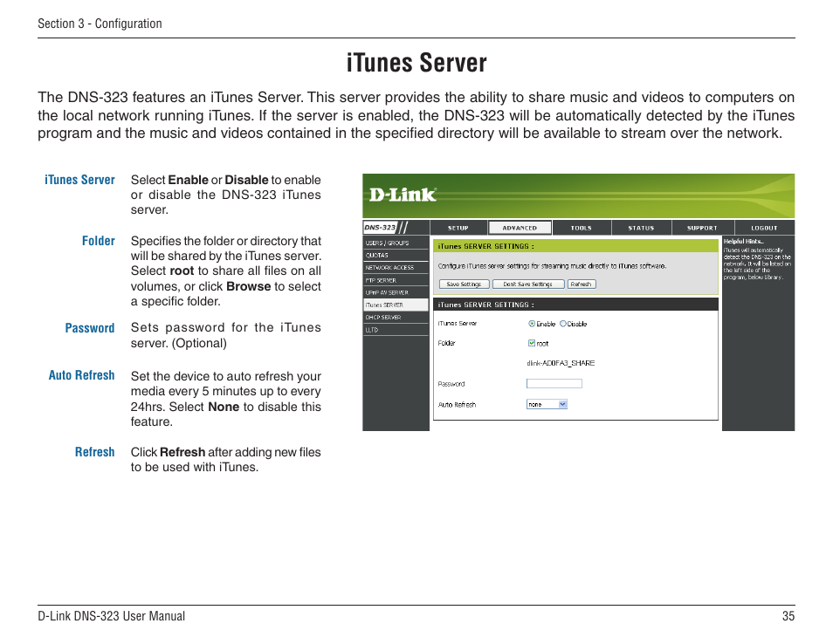The width and height of the screenshot is (833, 644).
Task: Go to the STATUS tab
Action: pos(641,228)
